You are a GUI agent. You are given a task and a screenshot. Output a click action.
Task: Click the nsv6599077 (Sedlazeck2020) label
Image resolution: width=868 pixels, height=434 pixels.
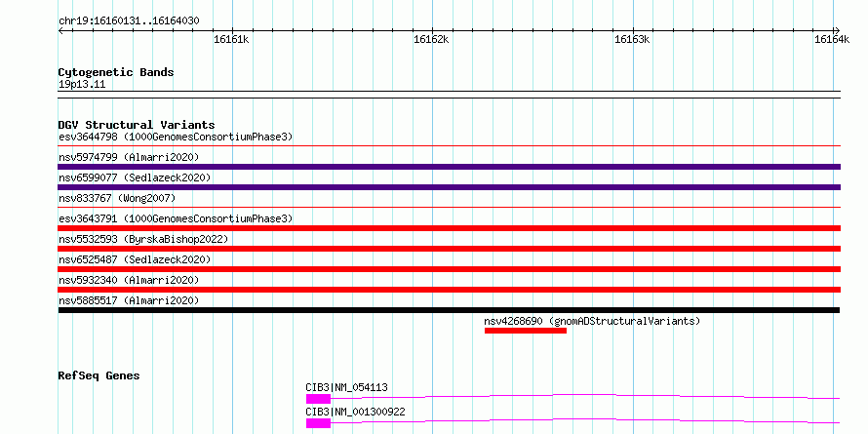(135, 178)
